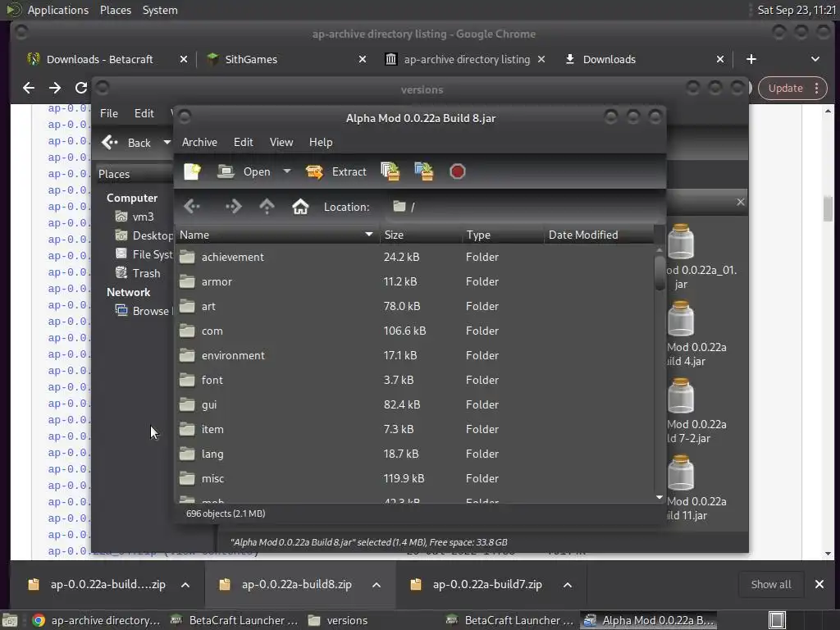This screenshot has width=840, height=630.
Task: Click the add files to archive icon
Action: (390, 171)
